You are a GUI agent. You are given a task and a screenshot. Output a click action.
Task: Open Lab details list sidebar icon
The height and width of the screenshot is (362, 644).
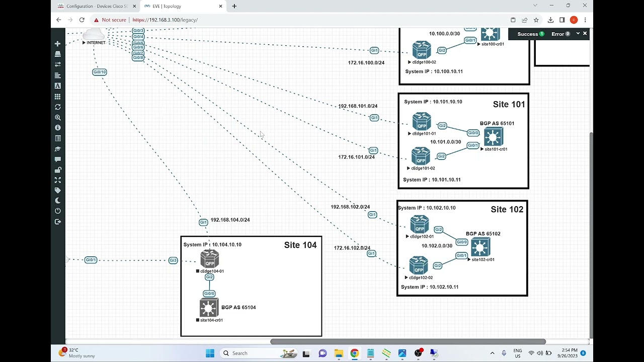click(57, 138)
